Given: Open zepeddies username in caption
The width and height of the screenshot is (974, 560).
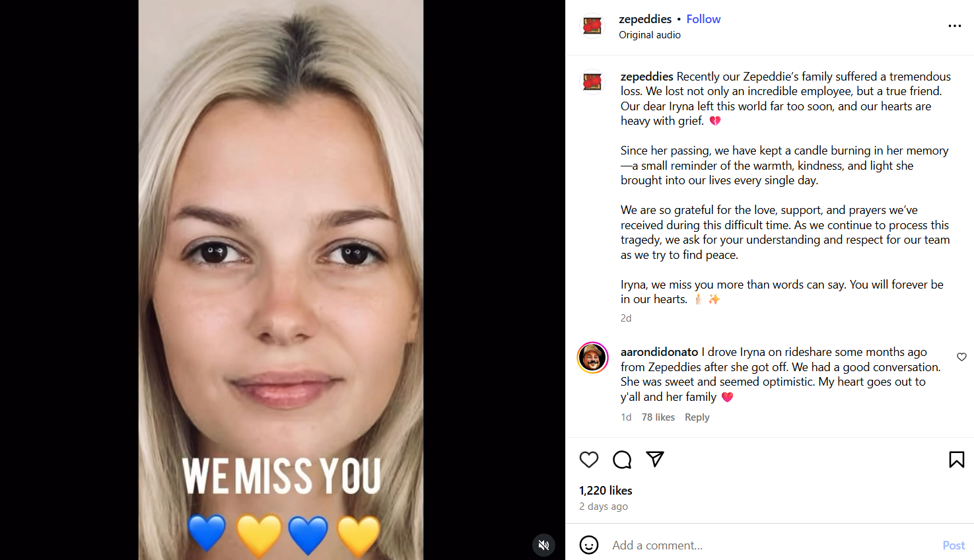Looking at the screenshot, I should pos(646,77).
